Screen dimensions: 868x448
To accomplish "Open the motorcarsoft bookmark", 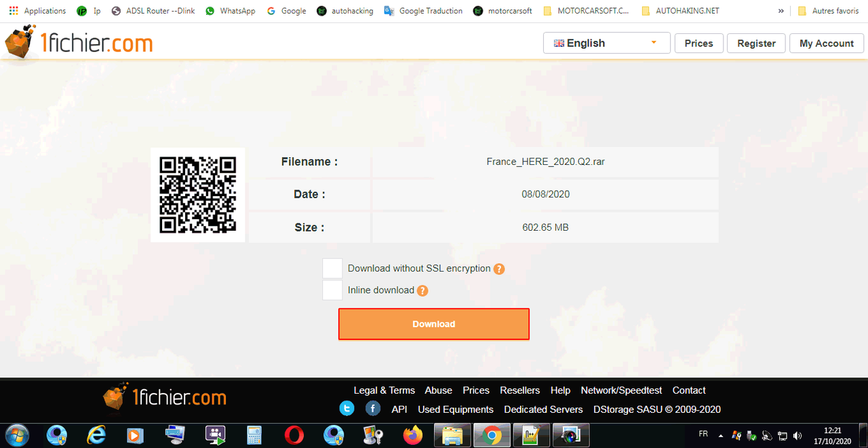I will (502, 11).
